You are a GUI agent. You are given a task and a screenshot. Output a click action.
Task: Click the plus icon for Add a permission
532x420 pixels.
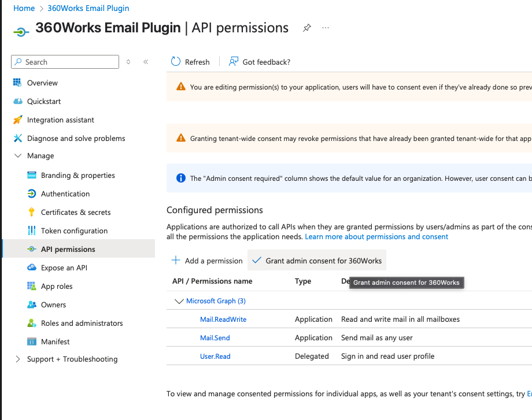(176, 260)
